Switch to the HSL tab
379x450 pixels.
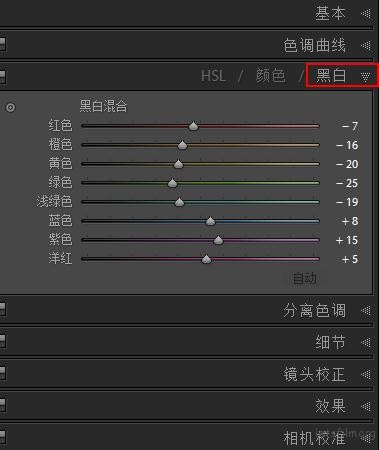(213, 76)
